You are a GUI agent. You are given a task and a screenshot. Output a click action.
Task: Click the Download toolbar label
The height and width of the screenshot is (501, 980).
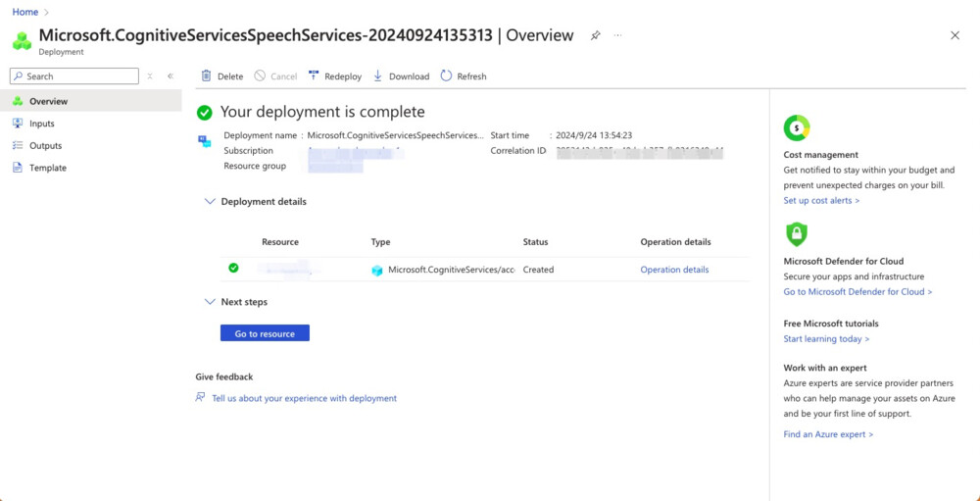[x=410, y=76]
